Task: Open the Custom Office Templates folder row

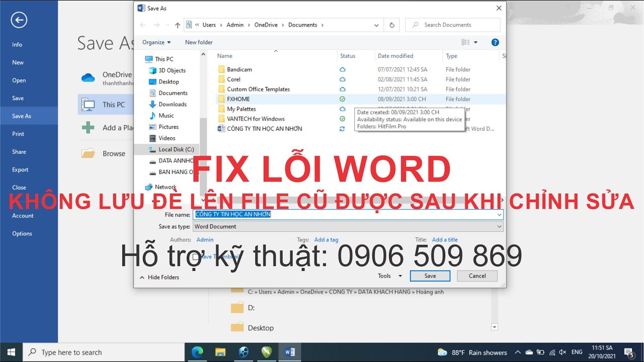Action: [x=360, y=89]
